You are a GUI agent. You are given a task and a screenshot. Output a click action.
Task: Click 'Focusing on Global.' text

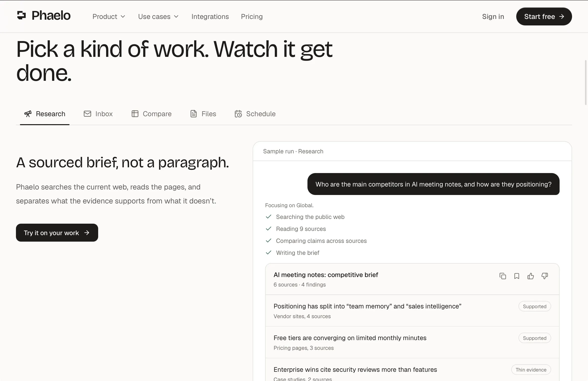[289, 205]
